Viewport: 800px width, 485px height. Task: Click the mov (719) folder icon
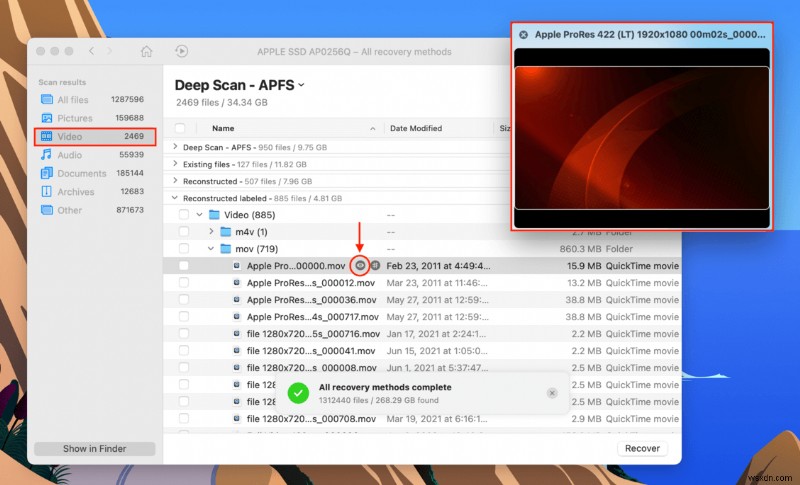(226, 249)
